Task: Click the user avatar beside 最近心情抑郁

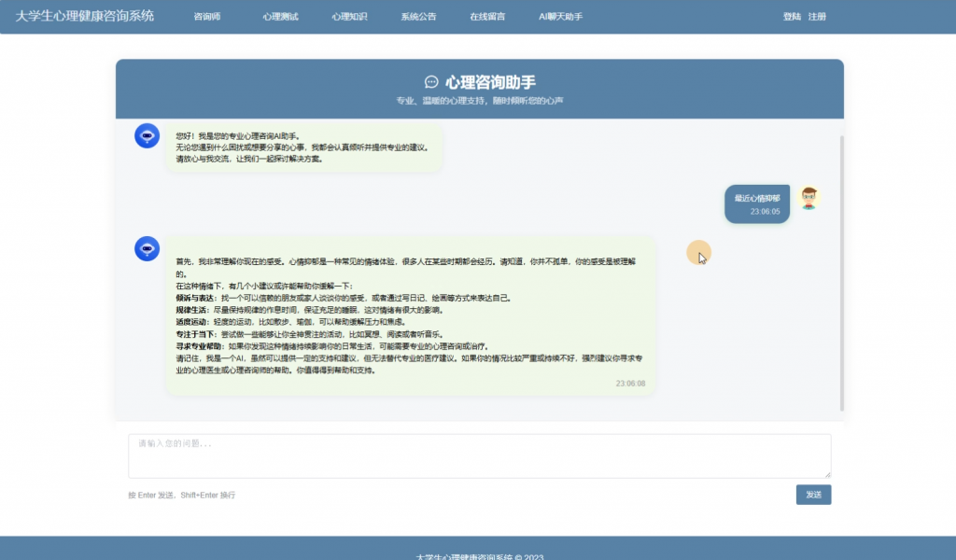Action: click(809, 198)
